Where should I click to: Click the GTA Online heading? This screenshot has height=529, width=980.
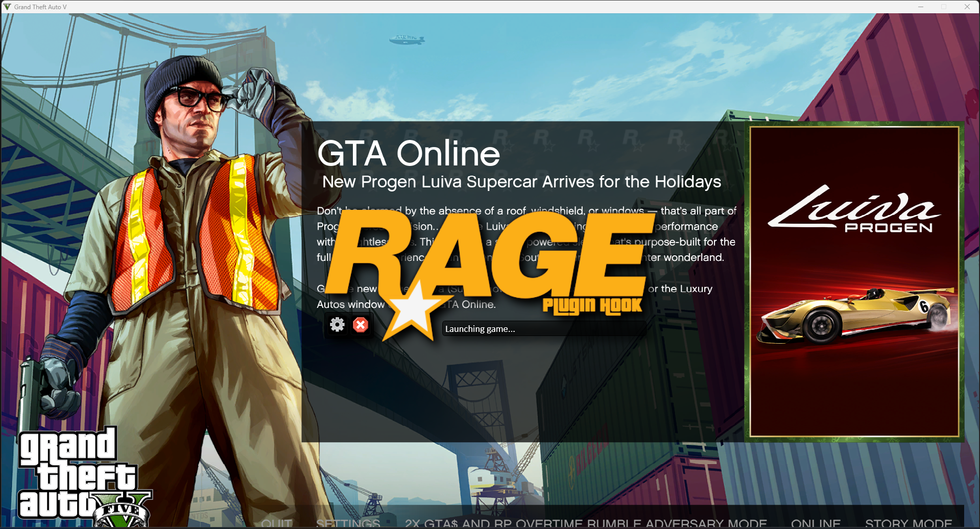(x=409, y=153)
